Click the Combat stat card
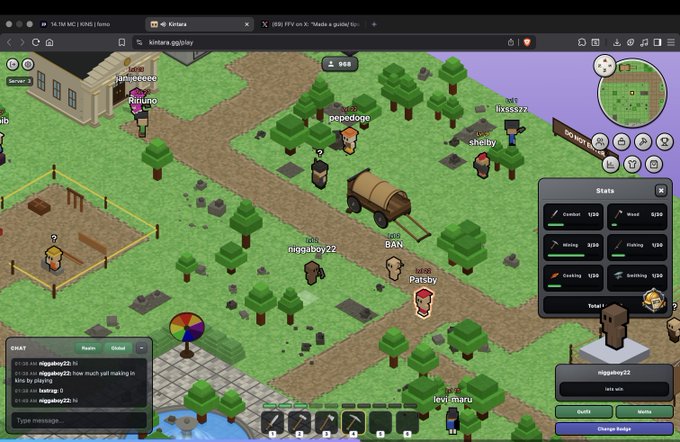 click(x=573, y=216)
